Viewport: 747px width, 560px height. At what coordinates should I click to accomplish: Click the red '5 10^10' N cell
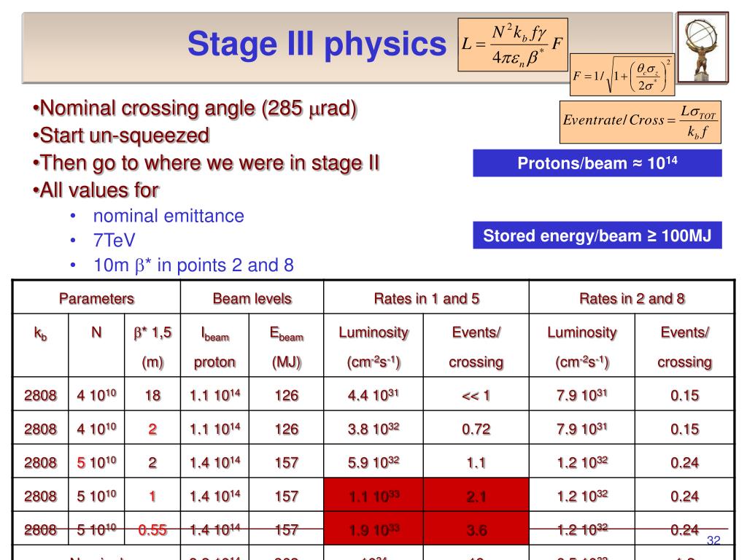pyautogui.click(x=97, y=462)
